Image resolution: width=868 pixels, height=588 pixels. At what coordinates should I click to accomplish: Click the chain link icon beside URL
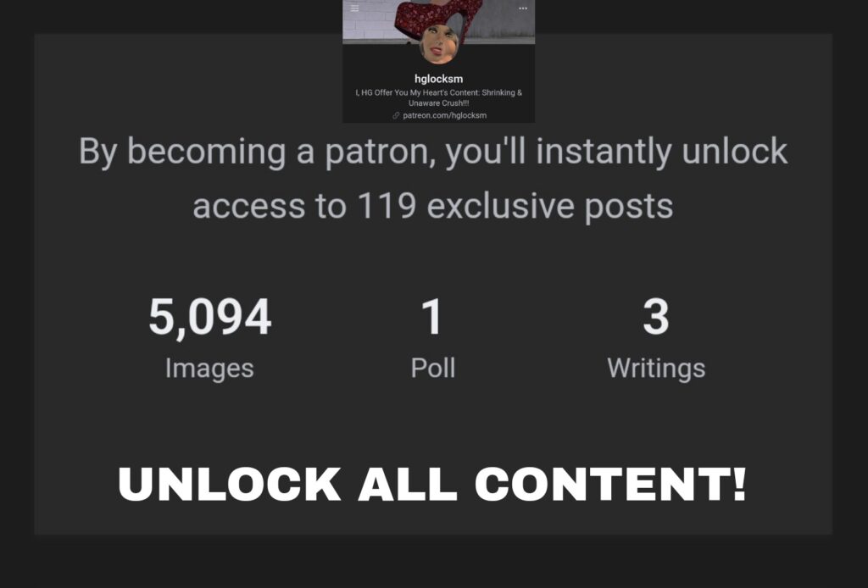pyautogui.click(x=396, y=115)
